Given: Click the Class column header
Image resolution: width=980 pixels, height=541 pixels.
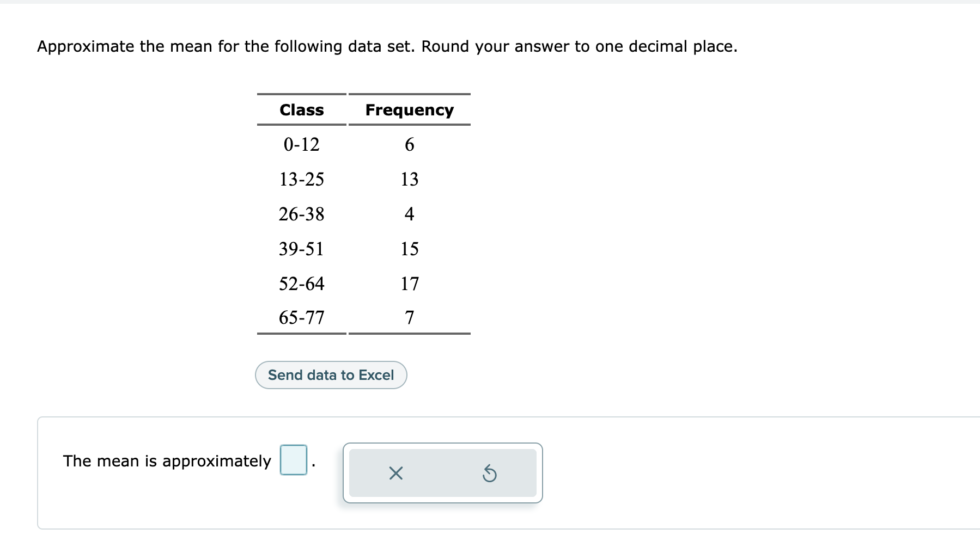Looking at the screenshot, I should coord(301,109).
